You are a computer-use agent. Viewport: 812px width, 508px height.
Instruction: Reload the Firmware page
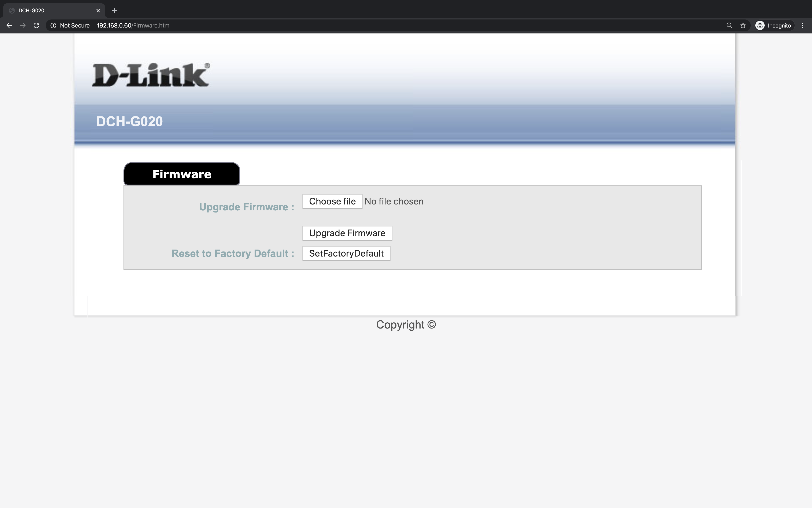37,26
